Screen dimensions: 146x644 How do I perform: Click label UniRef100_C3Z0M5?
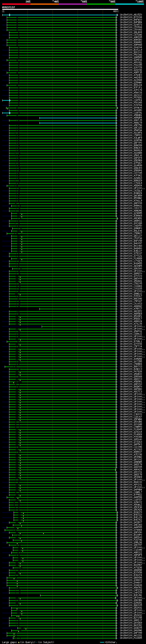tap(131, 550)
